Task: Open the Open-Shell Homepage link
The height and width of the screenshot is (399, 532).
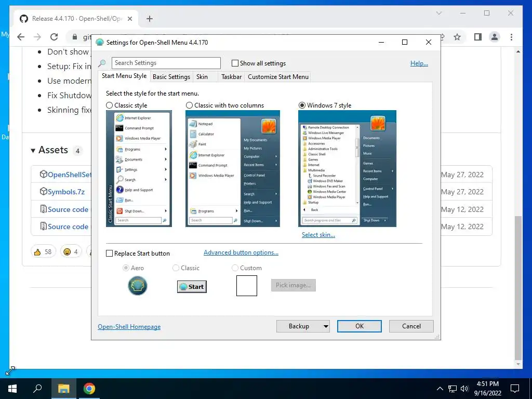Action: (x=129, y=327)
